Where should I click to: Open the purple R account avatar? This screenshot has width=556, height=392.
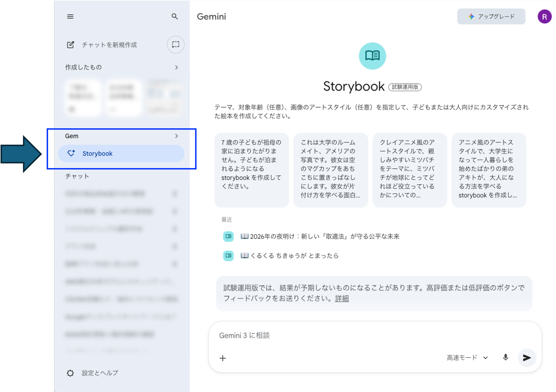544,16
